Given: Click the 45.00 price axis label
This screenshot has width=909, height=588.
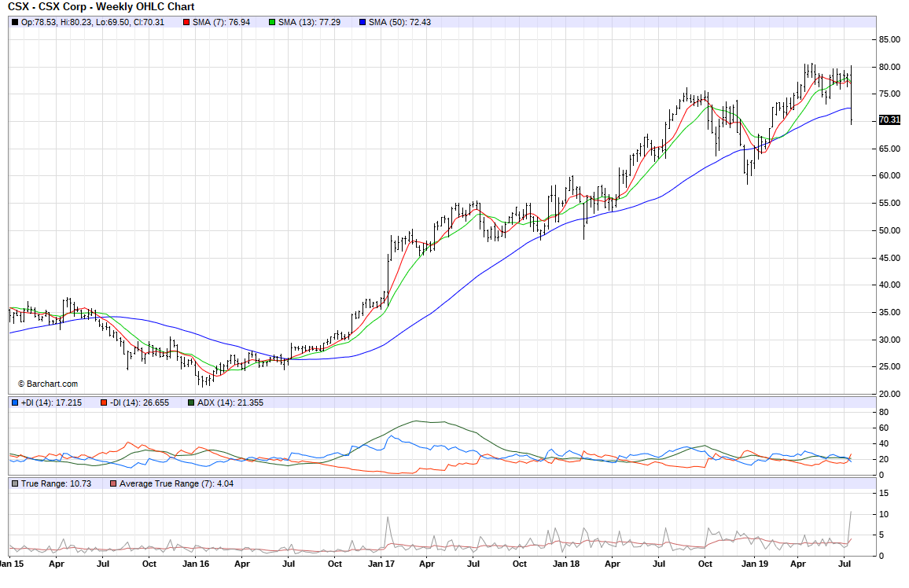Looking at the screenshot, I should (x=889, y=258).
